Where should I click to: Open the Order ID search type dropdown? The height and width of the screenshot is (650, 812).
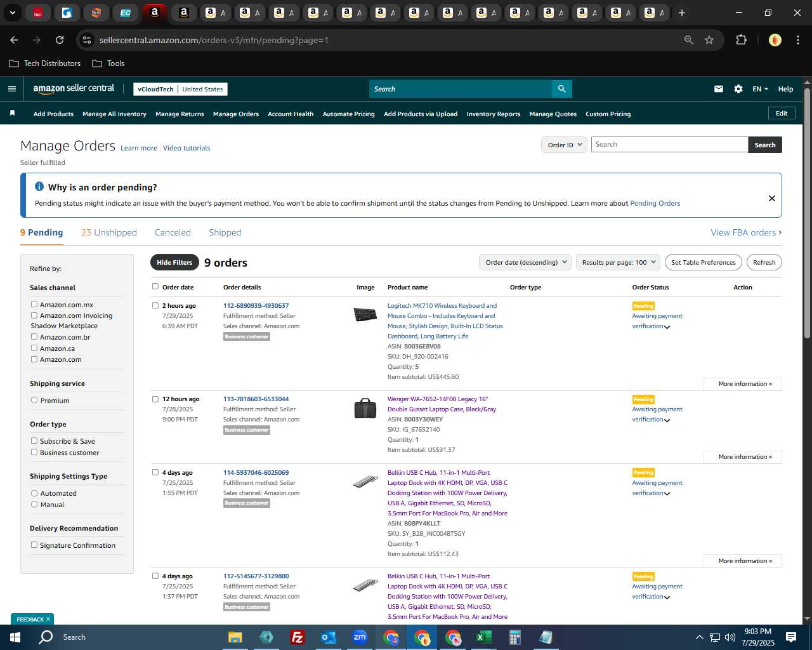[x=564, y=145]
